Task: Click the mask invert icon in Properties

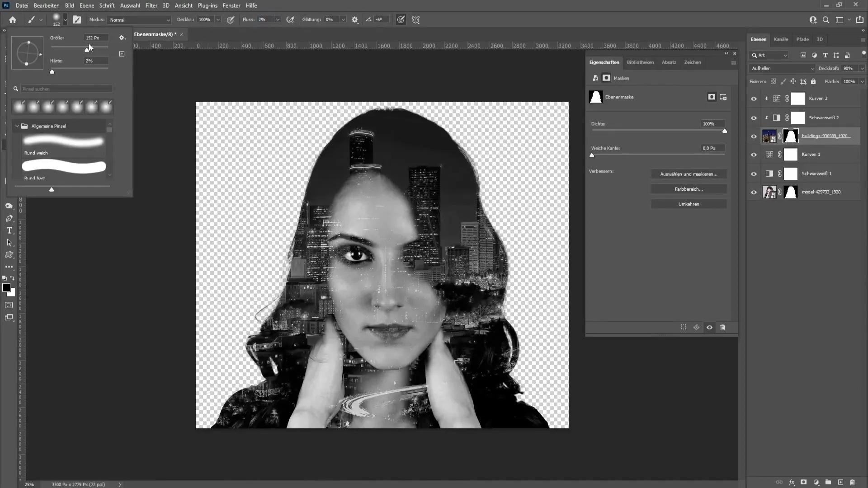Action: (x=688, y=204)
